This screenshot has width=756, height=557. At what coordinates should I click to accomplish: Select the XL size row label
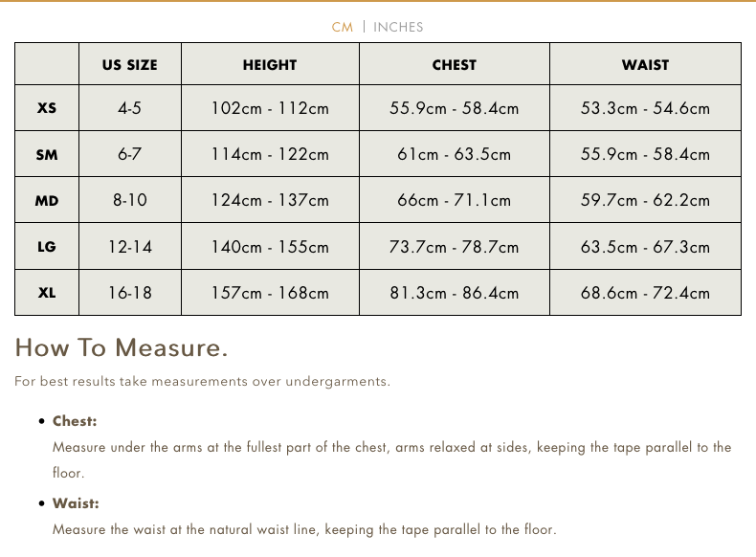47,293
